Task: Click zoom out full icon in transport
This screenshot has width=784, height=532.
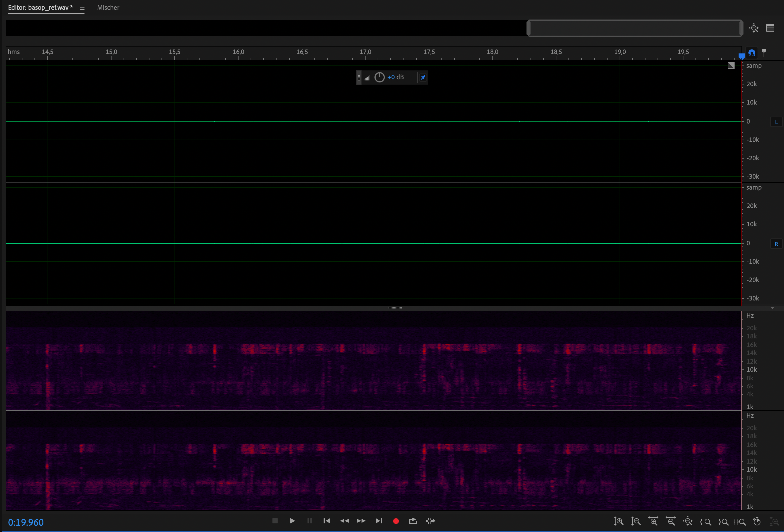Action: (687, 522)
